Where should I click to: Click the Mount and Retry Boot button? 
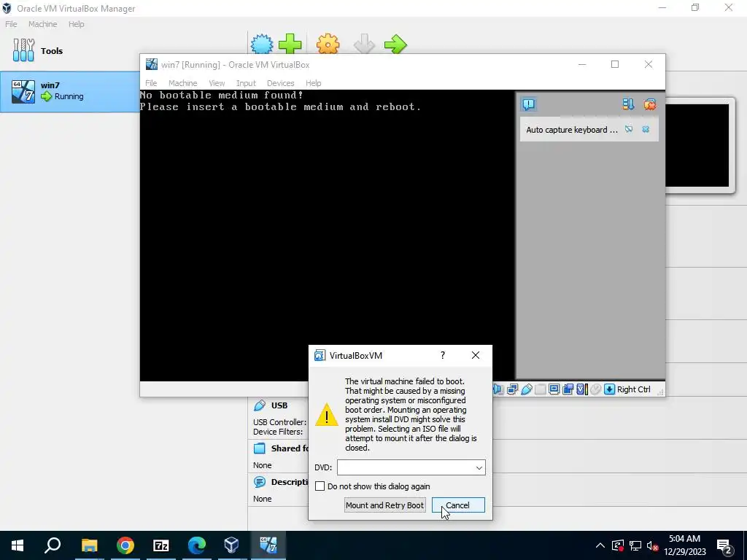pyautogui.click(x=385, y=505)
